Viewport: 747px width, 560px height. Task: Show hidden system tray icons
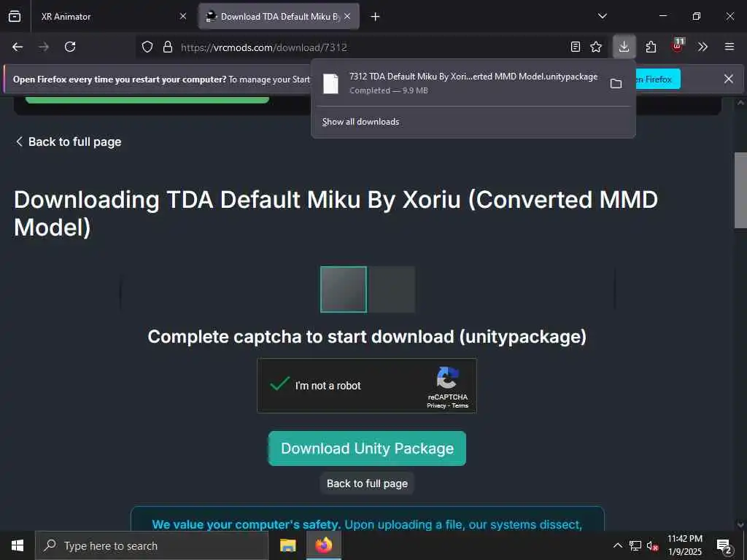(x=617, y=545)
